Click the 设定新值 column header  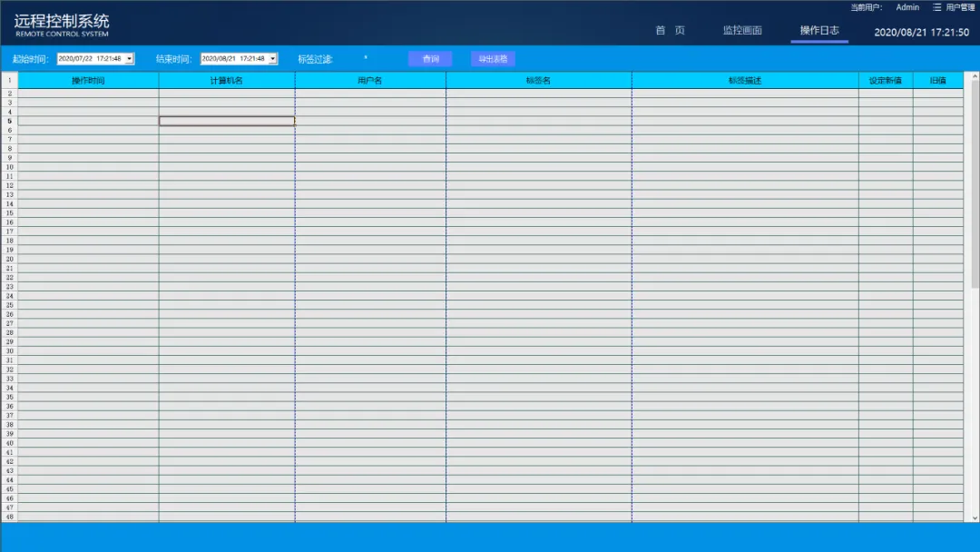click(x=885, y=81)
